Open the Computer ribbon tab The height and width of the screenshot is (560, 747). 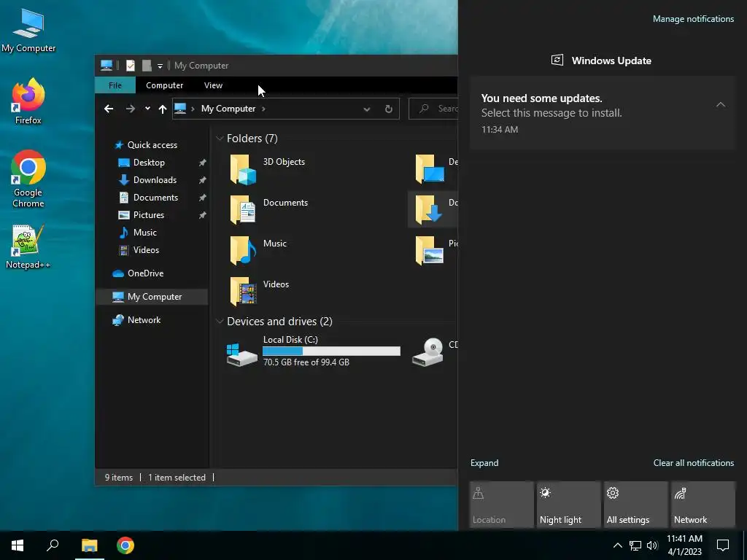click(x=164, y=85)
